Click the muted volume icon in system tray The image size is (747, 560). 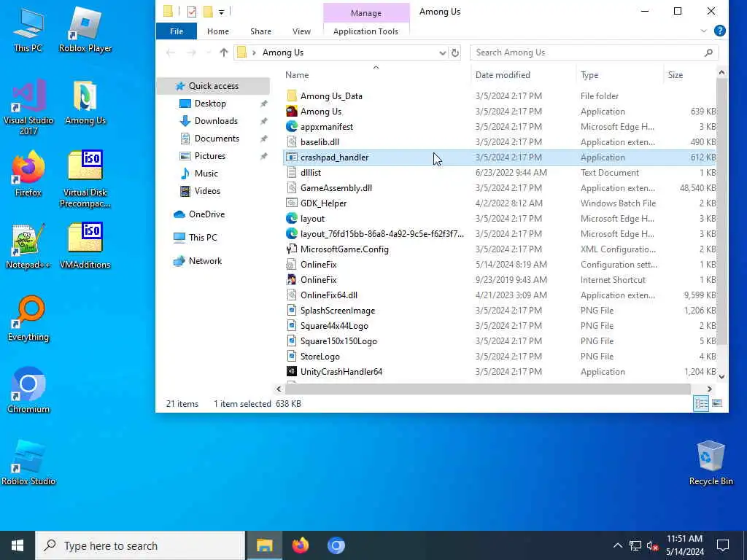(652, 545)
